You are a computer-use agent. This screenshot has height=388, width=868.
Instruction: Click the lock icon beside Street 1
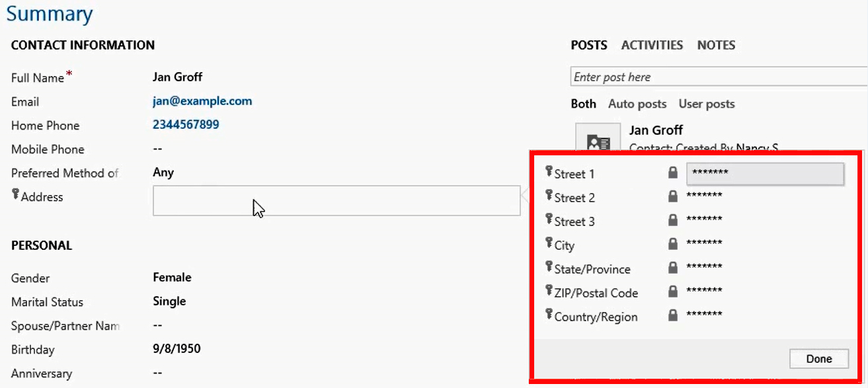point(673,173)
